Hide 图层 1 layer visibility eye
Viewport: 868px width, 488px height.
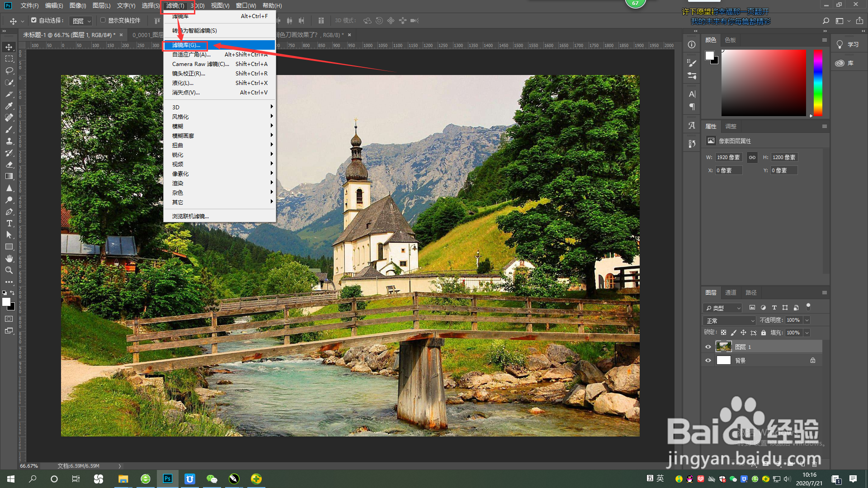708,347
